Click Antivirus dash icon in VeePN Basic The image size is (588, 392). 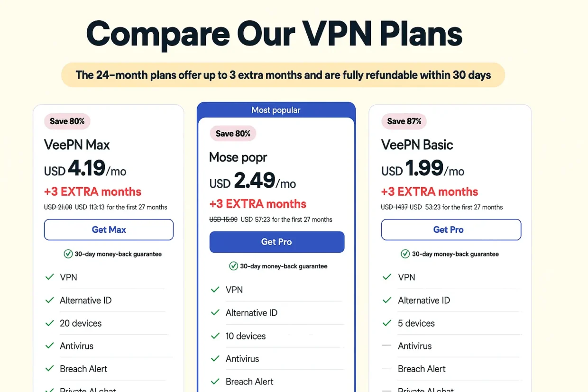[387, 346]
